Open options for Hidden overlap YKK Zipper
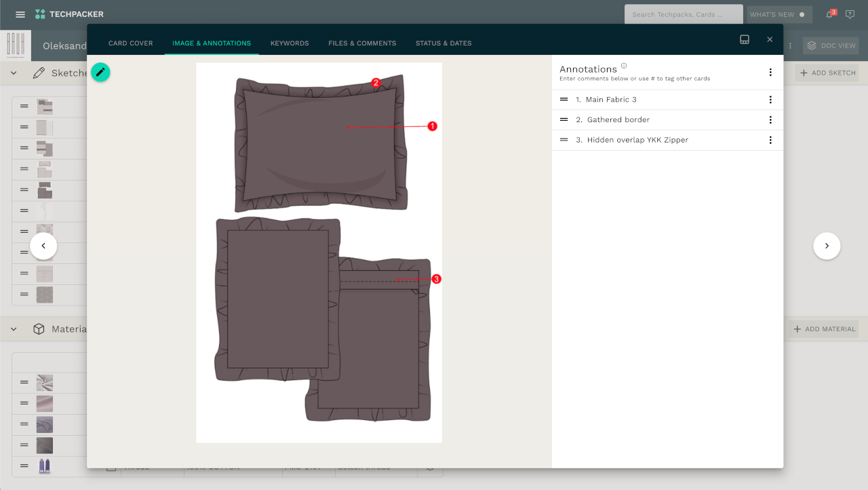Screen dimensions: 868x490 pyautogui.click(x=770, y=140)
